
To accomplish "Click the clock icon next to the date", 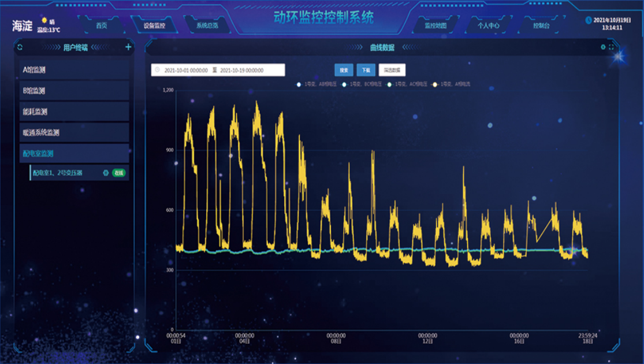I will (x=589, y=20).
